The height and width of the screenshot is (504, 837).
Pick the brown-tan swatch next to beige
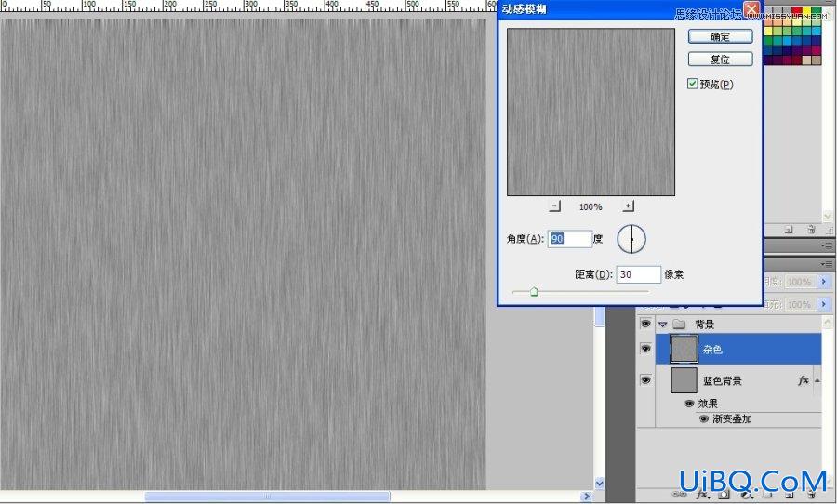[x=817, y=60]
